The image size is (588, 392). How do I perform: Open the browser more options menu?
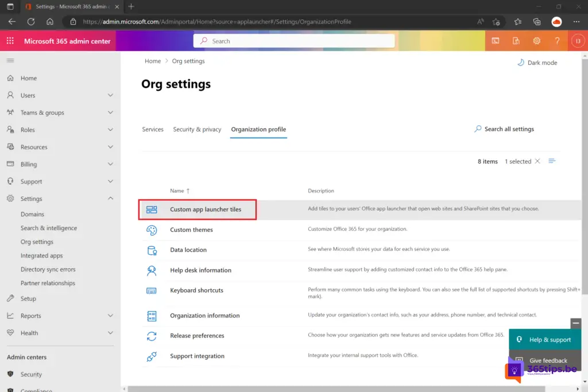pyautogui.click(x=577, y=22)
